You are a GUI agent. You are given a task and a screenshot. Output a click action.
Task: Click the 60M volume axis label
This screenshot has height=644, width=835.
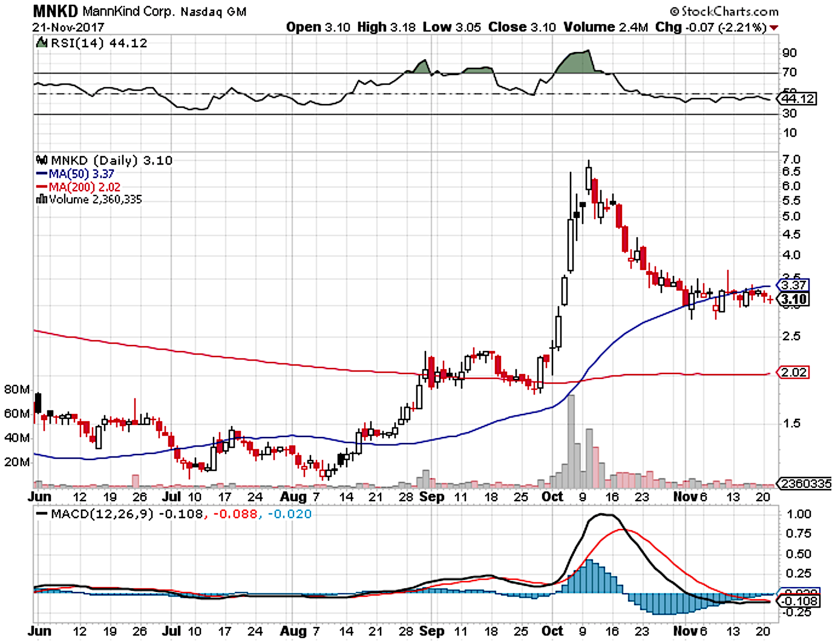[x=17, y=414]
